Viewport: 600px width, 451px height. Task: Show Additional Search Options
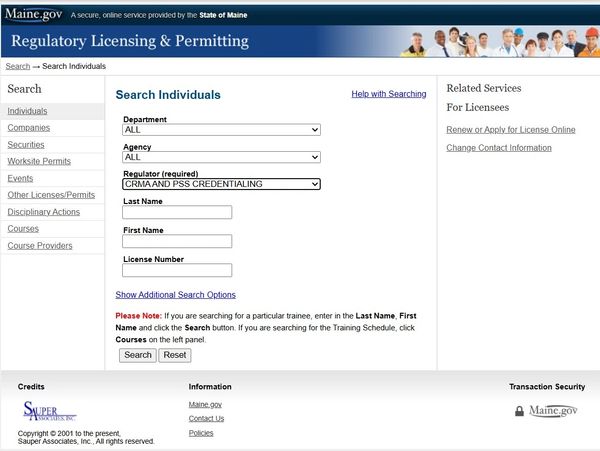coord(175,295)
